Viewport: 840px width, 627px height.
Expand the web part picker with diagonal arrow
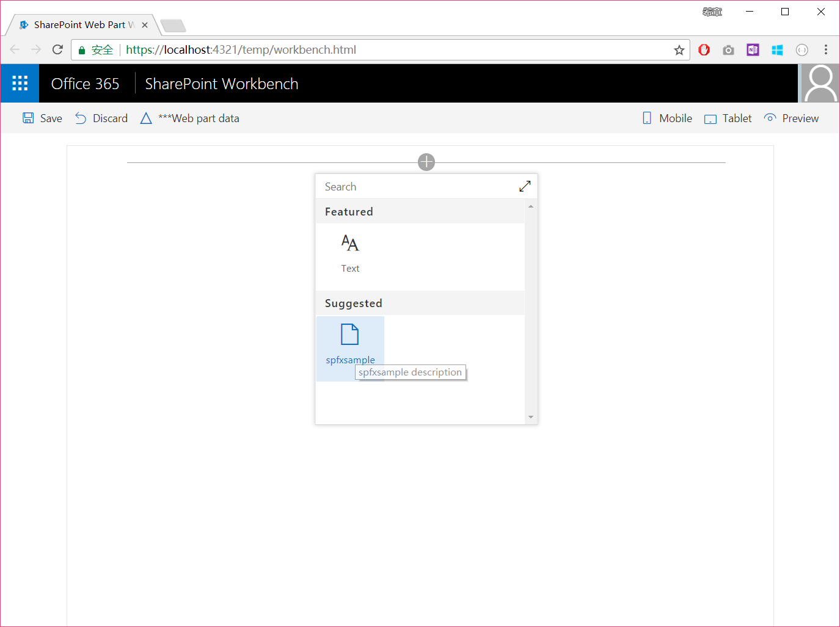coord(524,186)
